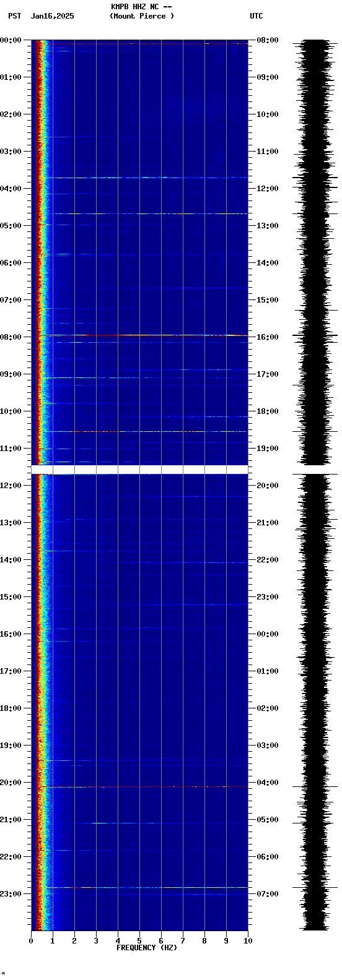Select '04:00' on the UTC time axis

(x=268, y=783)
